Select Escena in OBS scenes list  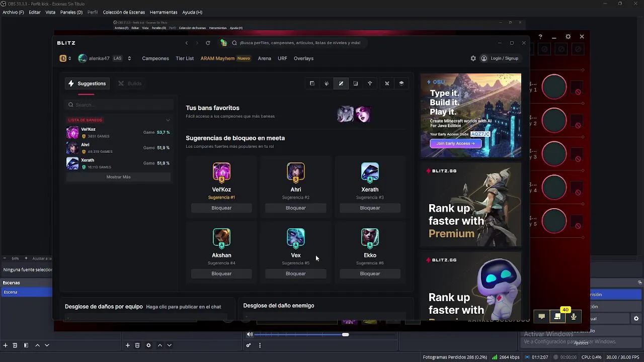coord(26,292)
